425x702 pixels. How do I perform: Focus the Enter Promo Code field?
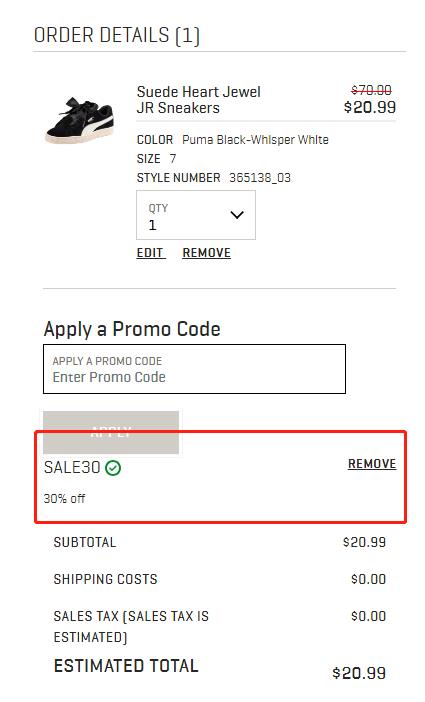[x=194, y=369]
